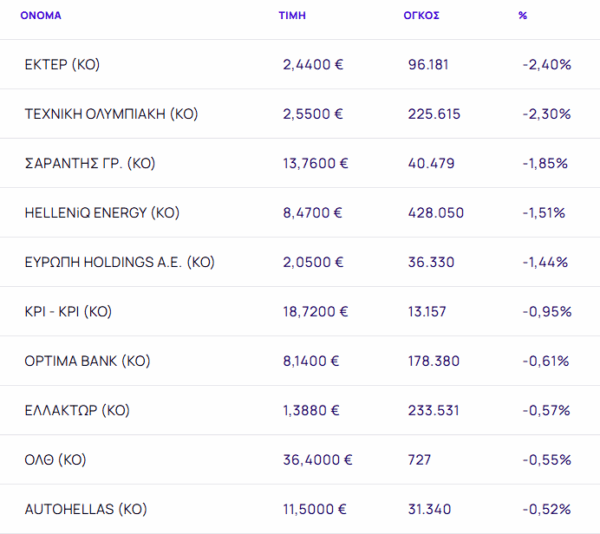Click the % column header

(x=523, y=16)
